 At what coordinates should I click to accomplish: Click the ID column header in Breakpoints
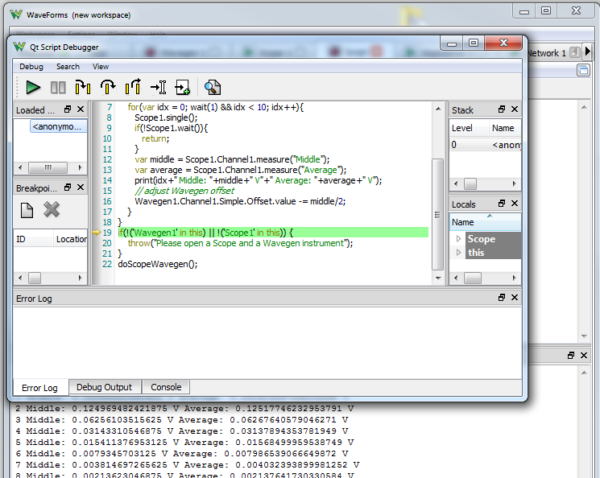[x=34, y=239]
